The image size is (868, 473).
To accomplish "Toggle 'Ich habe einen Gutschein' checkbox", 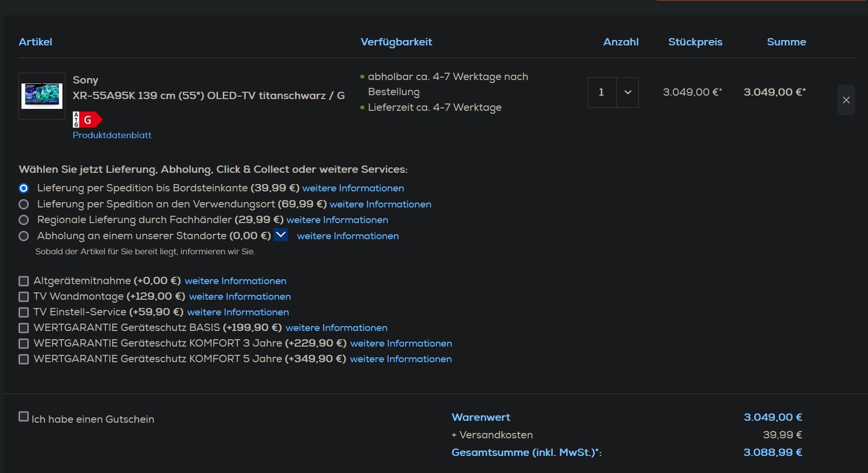I will [23, 416].
